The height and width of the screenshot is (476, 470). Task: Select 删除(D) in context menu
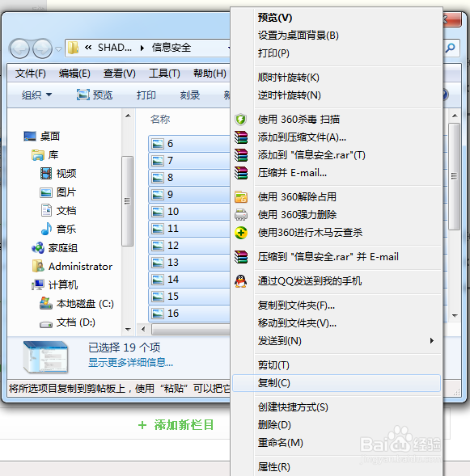click(x=337, y=425)
